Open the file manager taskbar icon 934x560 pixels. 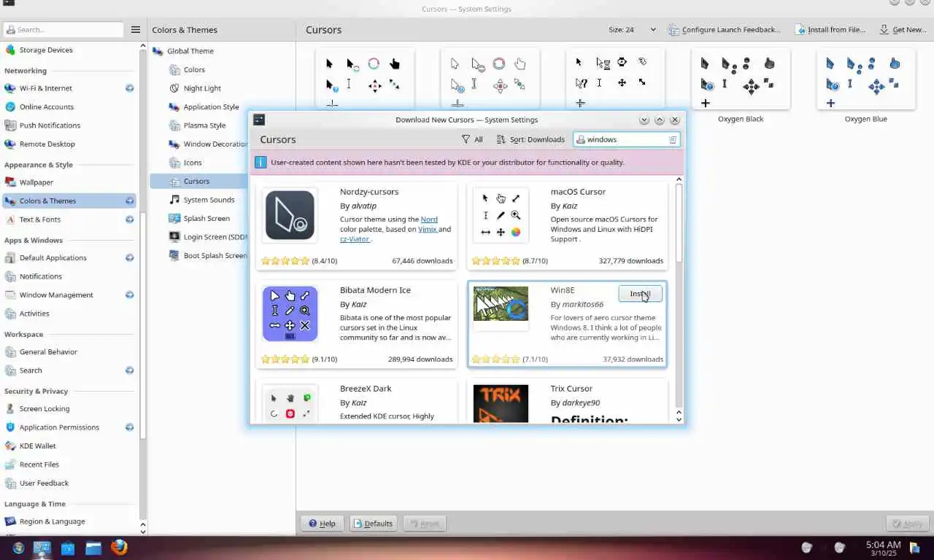click(x=93, y=548)
